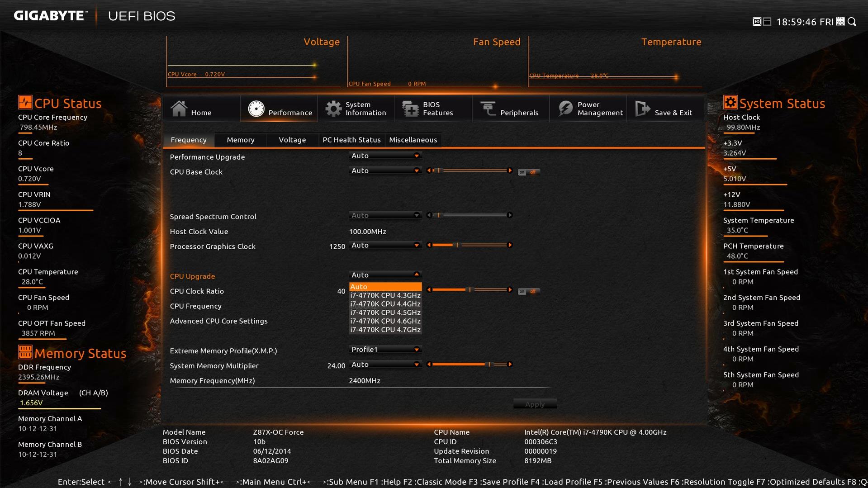Click the Memory Frequency value 2400MHz
This screenshot has width=868, height=488.
pyautogui.click(x=365, y=381)
